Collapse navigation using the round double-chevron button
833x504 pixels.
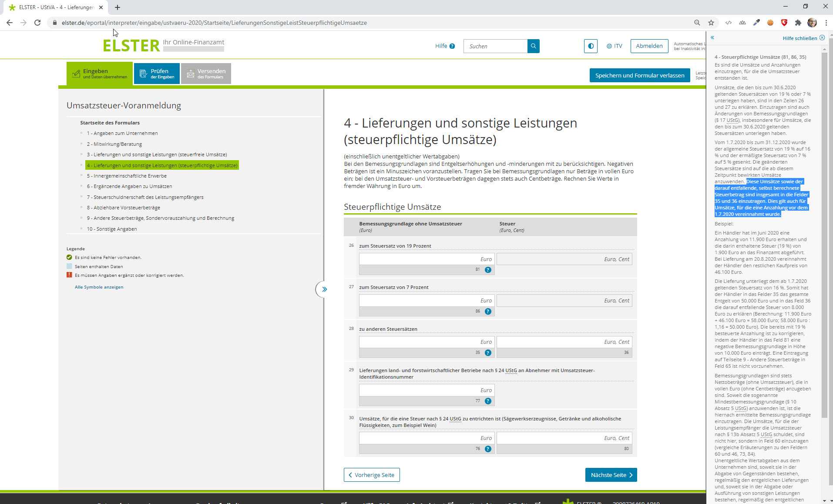(x=324, y=289)
